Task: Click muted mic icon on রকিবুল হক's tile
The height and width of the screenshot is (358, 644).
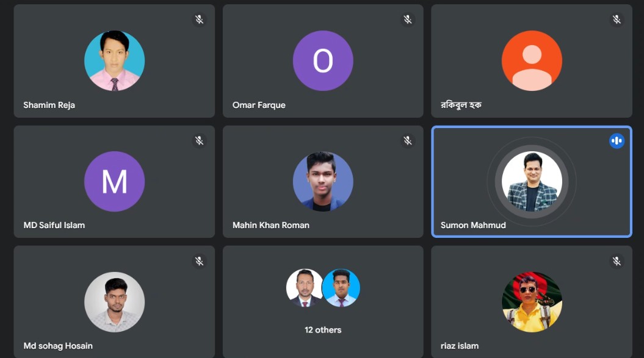Action: pos(617,20)
